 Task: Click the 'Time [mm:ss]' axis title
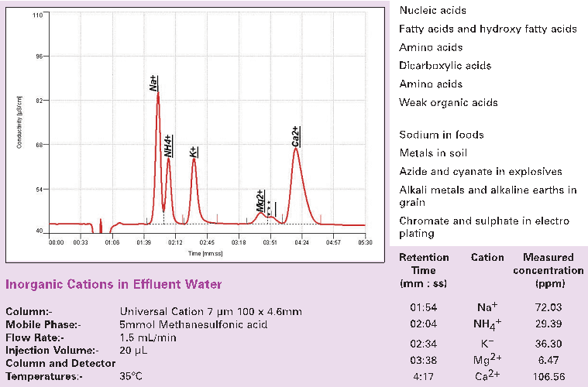207,252
